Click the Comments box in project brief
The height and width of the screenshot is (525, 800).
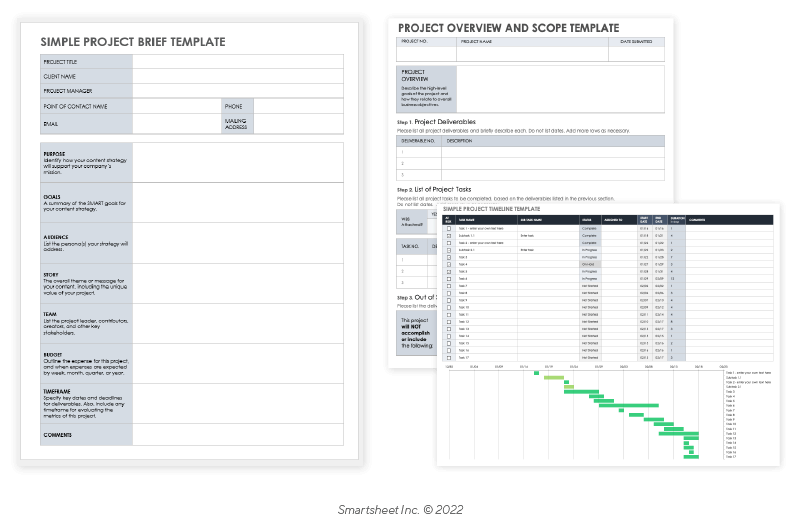pyautogui.click(x=238, y=436)
